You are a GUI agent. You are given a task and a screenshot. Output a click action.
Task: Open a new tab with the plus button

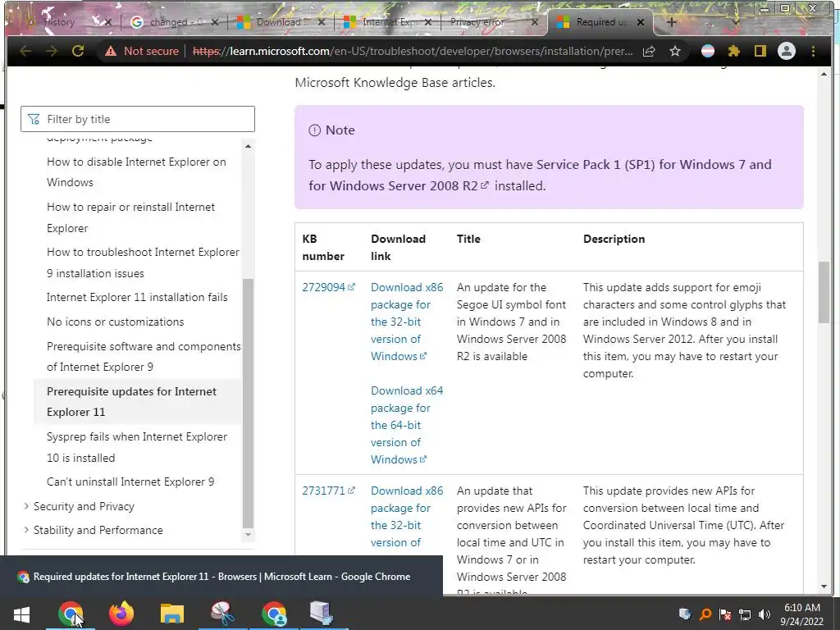pyautogui.click(x=671, y=22)
